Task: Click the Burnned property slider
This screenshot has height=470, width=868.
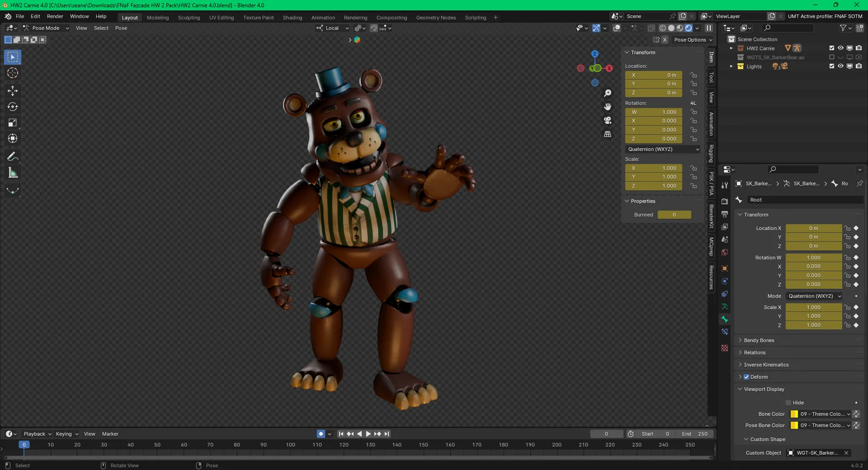Action: pos(674,215)
